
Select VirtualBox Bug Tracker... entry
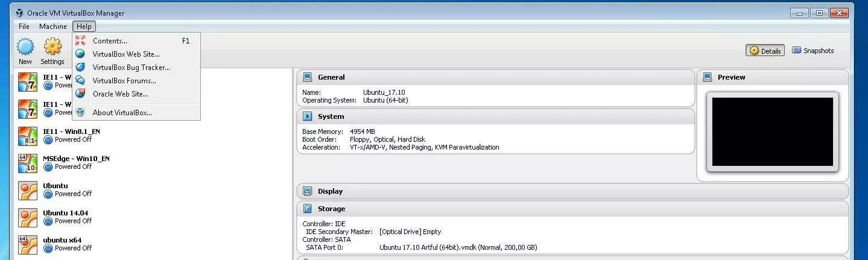[x=131, y=68]
